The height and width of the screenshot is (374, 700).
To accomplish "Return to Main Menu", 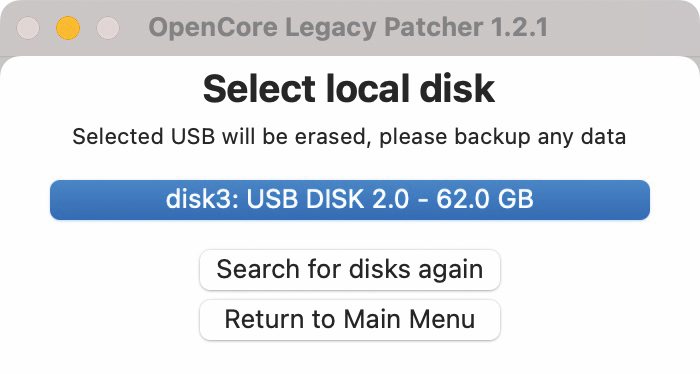I will point(350,320).
